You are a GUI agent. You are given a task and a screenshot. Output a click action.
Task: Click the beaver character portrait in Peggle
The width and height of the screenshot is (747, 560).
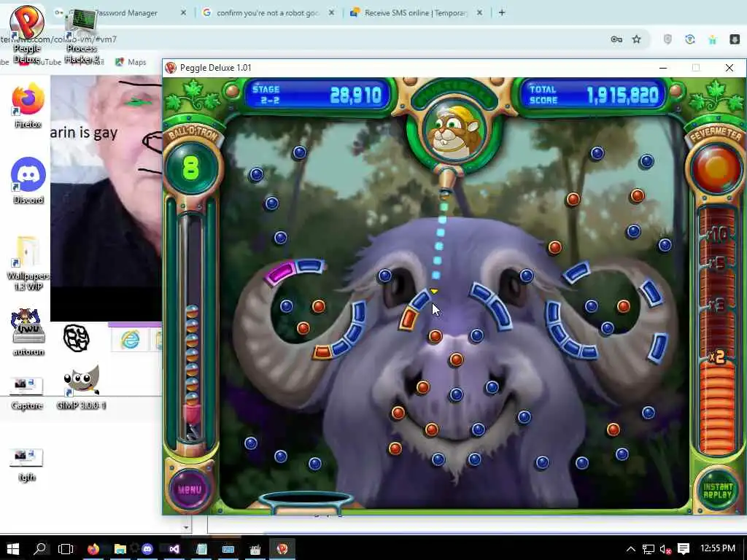[x=454, y=131]
